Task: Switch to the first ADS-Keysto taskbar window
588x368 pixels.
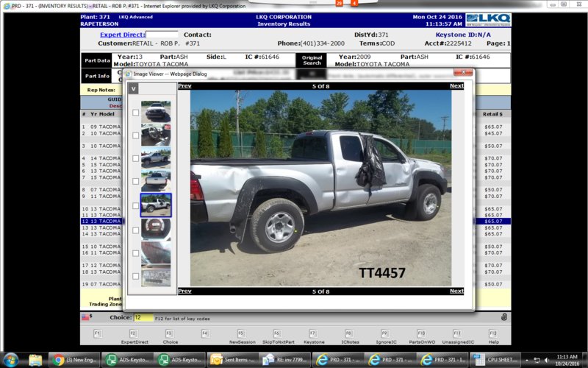Action: [128, 360]
